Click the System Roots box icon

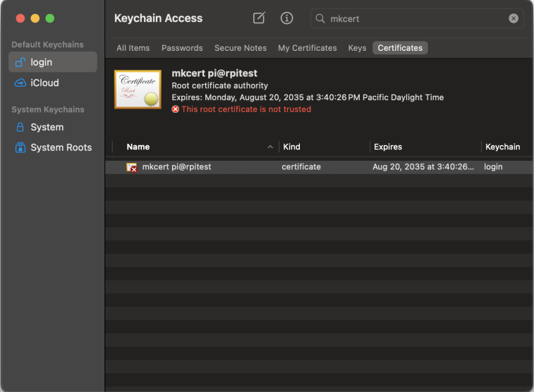pyautogui.click(x=20, y=147)
